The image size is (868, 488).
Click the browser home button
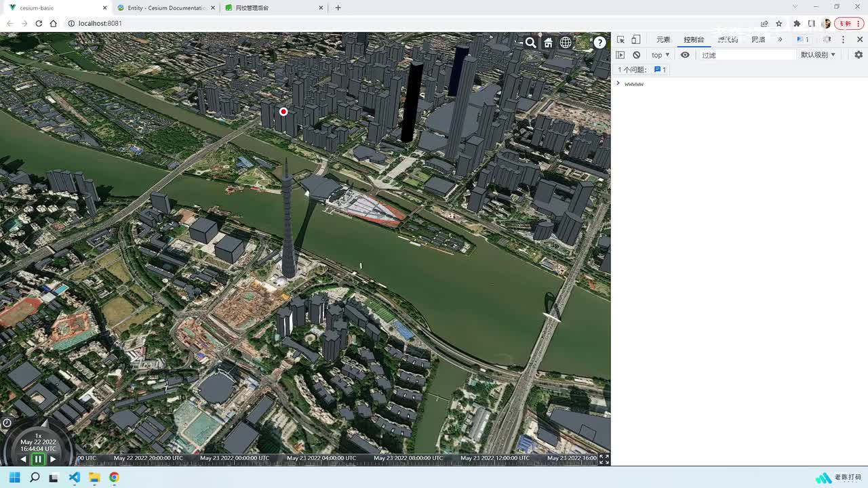(53, 23)
